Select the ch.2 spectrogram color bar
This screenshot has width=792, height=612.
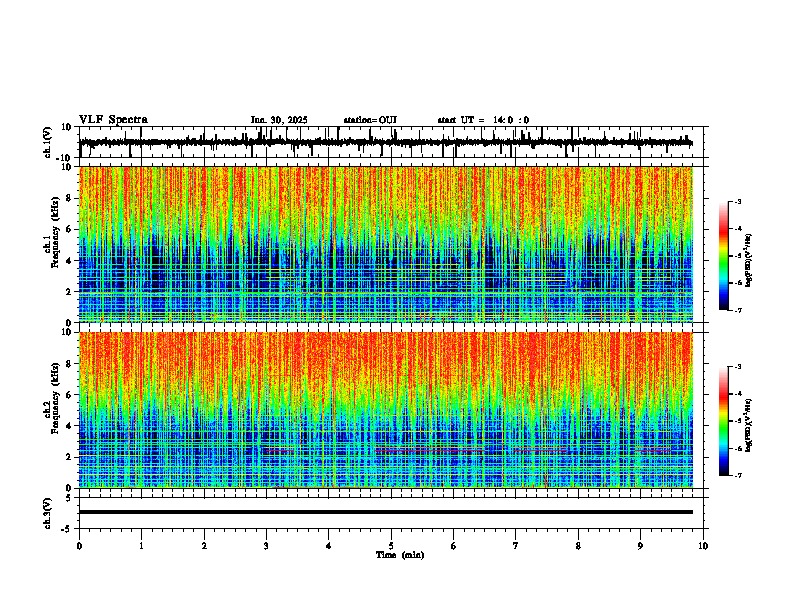click(x=723, y=421)
